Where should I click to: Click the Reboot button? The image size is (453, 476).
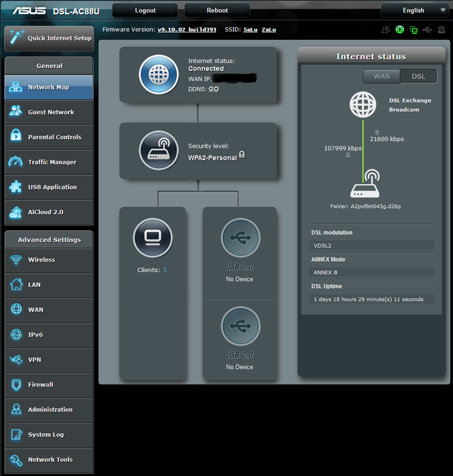click(217, 10)
